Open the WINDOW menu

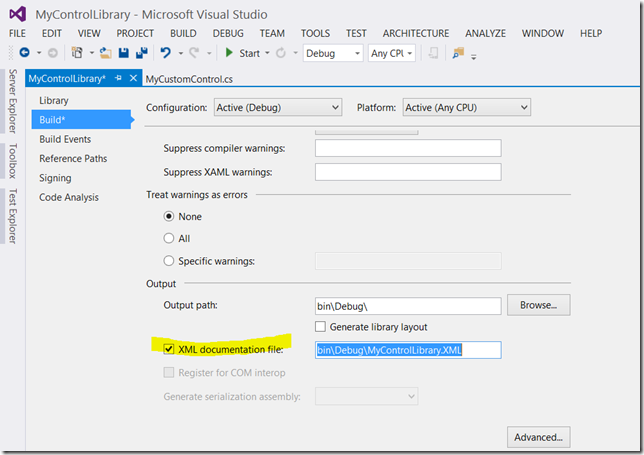click(x=543, y=33)
